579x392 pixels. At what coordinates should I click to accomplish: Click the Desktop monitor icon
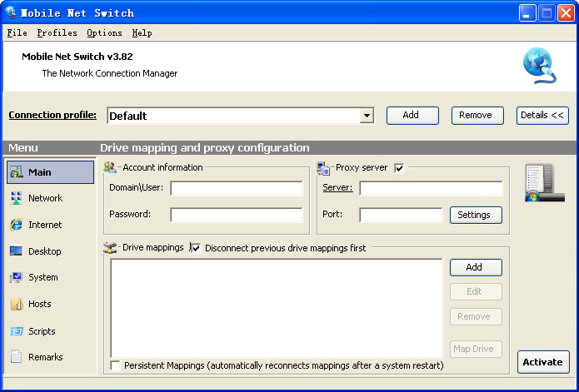(x=16, y=251)
